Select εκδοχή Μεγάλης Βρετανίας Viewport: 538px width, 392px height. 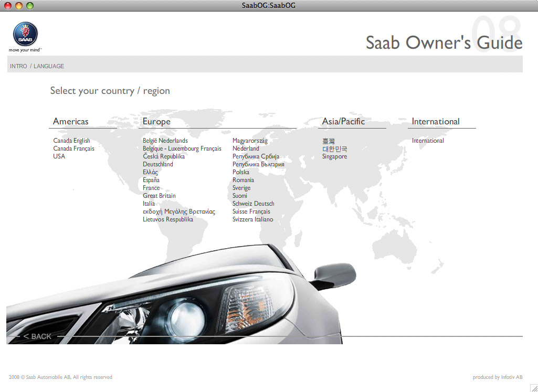179,211
